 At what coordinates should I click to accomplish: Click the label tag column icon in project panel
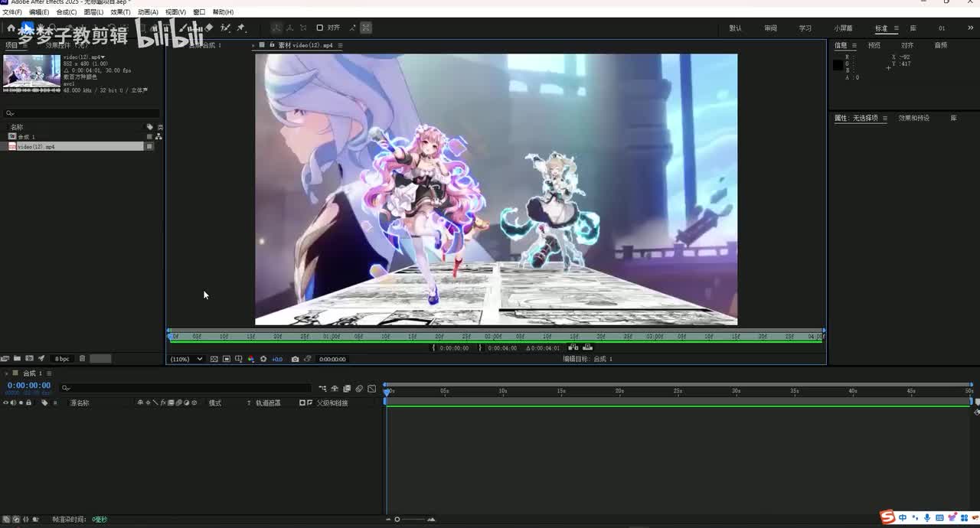150,127
